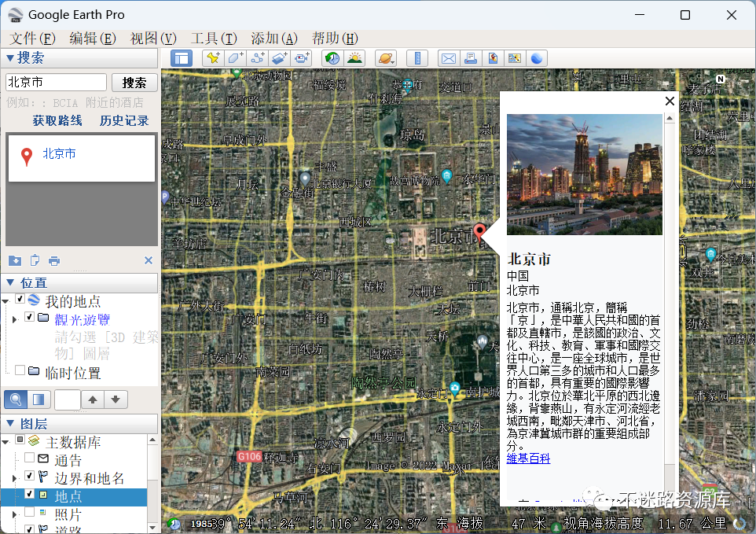The height and width of the screenshot is (534, 756).
Task: Clear search results with blue X
Action: 149,260
